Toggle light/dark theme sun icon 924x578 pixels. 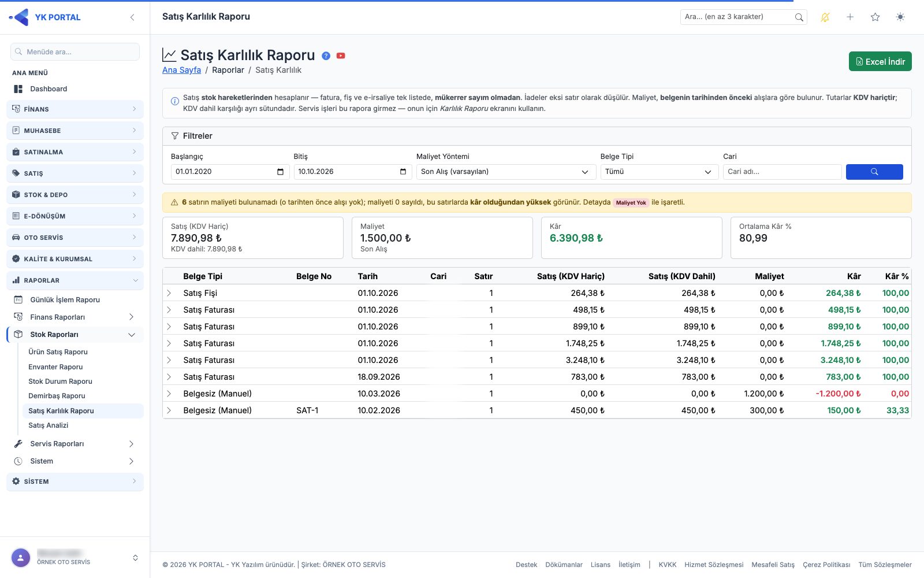click(900, 17)
